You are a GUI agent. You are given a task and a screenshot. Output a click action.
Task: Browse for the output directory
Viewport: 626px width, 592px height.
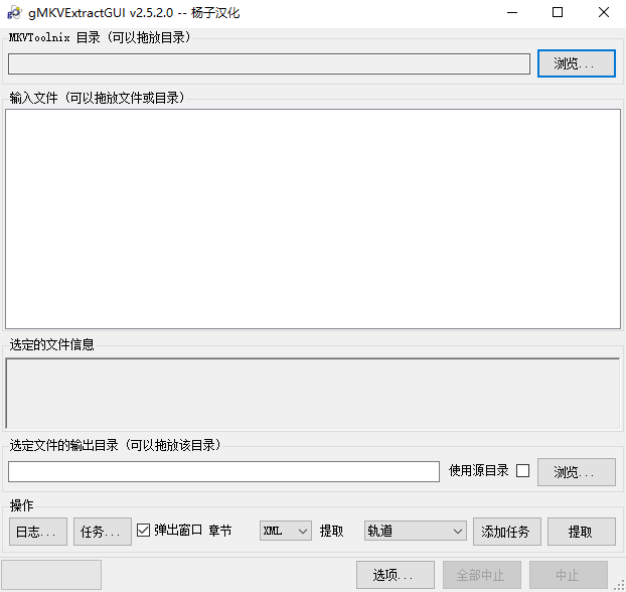(576, 472)
